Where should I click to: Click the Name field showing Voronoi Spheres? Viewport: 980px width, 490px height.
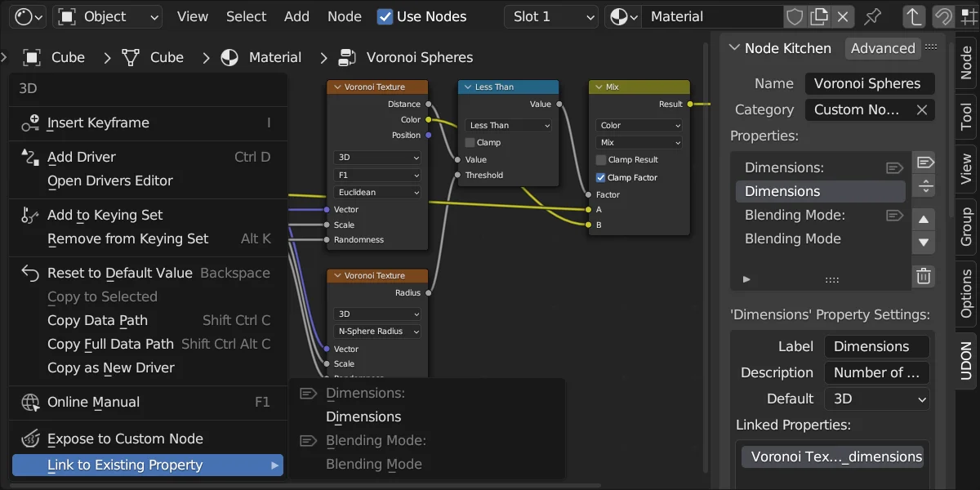(x=869, y=82)
